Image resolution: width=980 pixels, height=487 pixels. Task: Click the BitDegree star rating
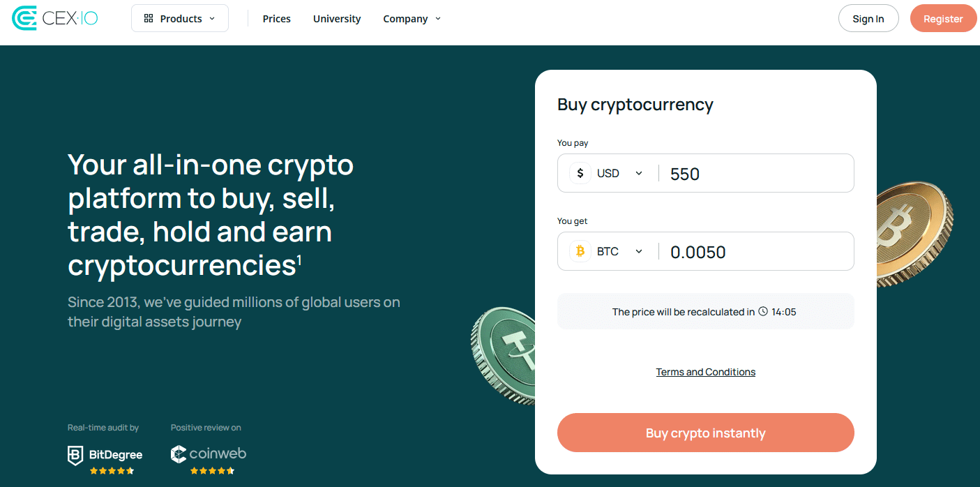pyautogui.click(x=112, y=471)
